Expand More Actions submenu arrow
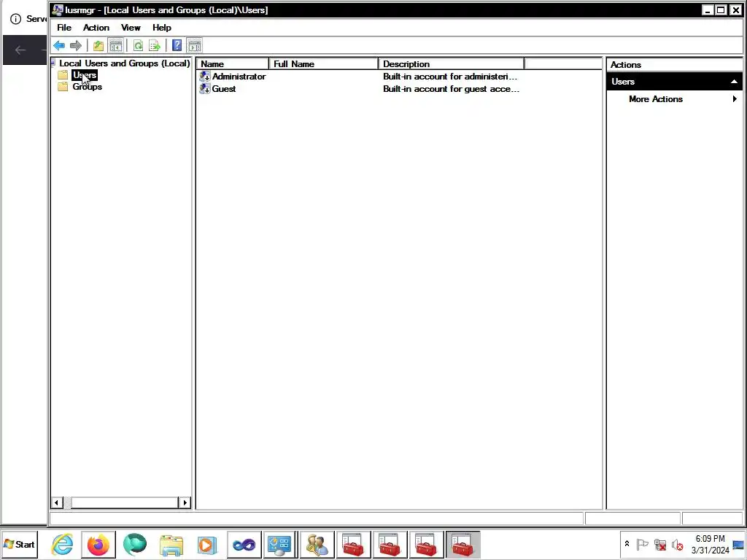The width and height of the screenshot is (747, 560). pyautogui.click(x=735, y=99)
